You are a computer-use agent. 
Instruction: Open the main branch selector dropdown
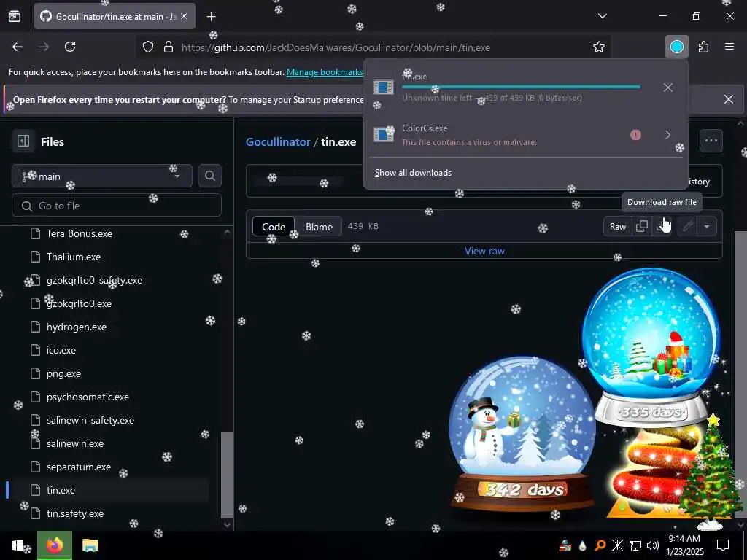pyautogui.click(x=102, y=176)
